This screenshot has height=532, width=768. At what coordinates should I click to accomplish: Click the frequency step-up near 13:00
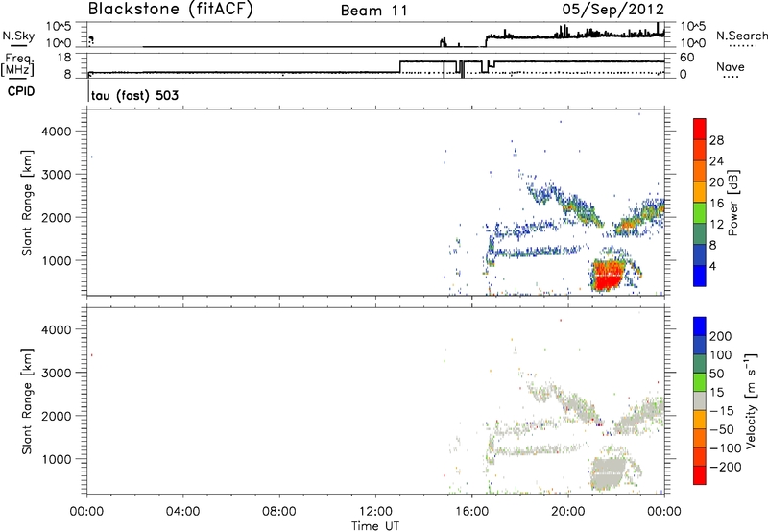coord(400,67)
